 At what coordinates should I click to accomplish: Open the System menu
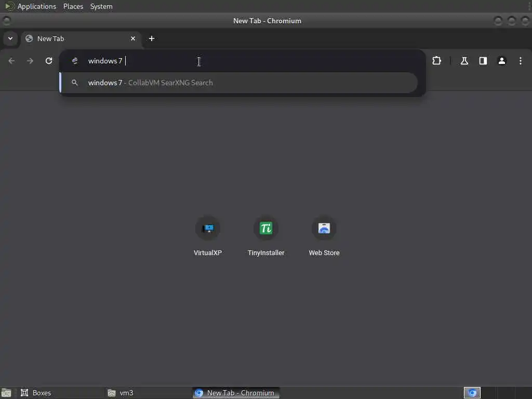(x=101, y=6)
